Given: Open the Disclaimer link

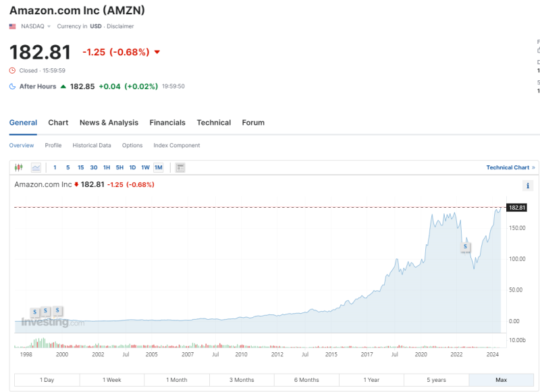Looking at the screenshot, I should coord(120,26).
